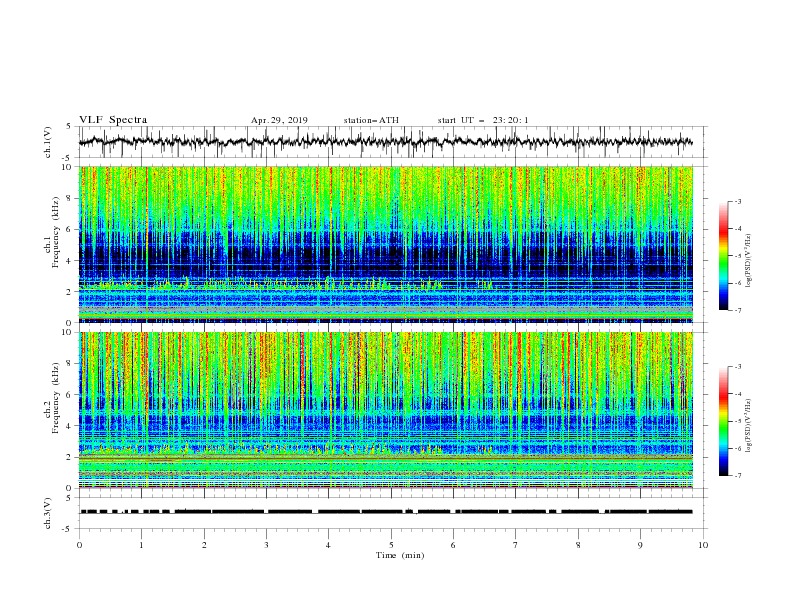The image size is (792, 612).
Task: Click the '7' tick on the time axis
Action: pyautogui.click(x=516, y=545)
